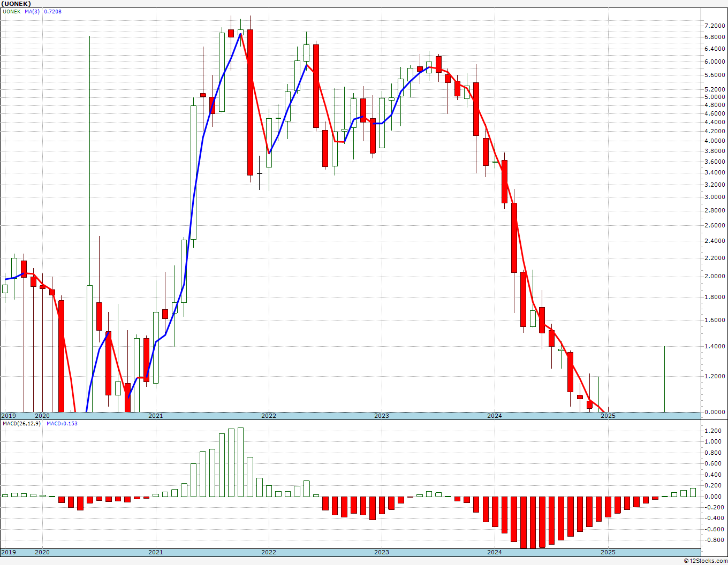This screenshot has height=565, width=728.
Task: Select the 4.0000 price axis label
Action: (715, 141)
